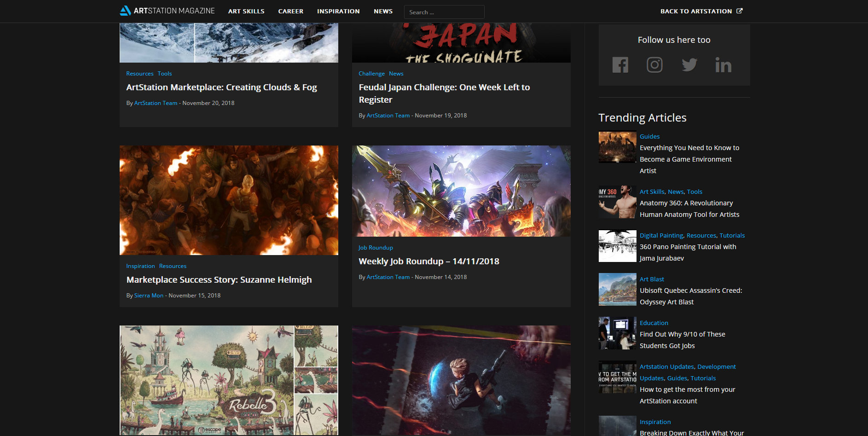Click the external link icon beside Back to ArtStation
This screenshot has width=868, height=436.
pyautogui.click(x=739, y=11)
